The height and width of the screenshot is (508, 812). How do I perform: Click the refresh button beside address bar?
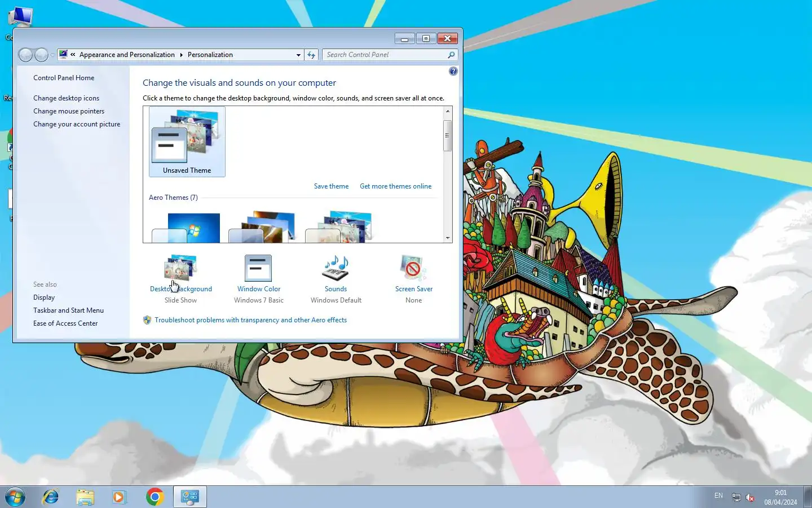[311, 55]
